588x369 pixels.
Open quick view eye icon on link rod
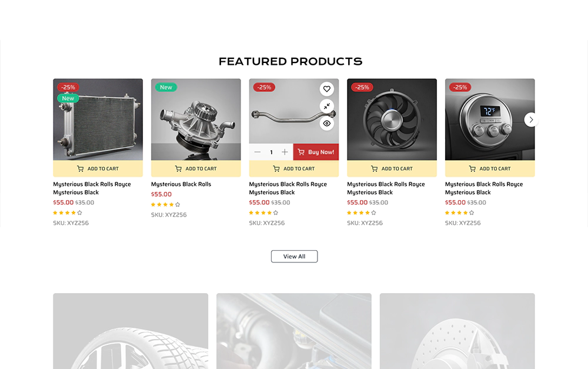[326, 124]
